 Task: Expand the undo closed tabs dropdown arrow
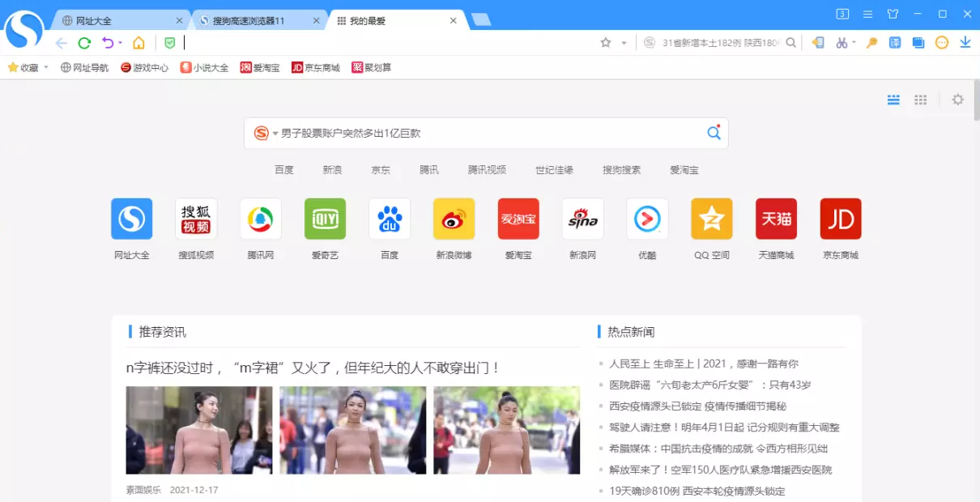tap(121, 43)
